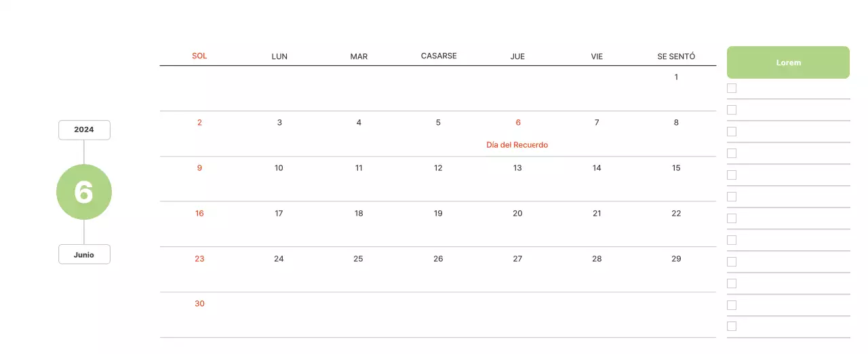
Task: Open the Día del Recuerdo holiday
Action: coord(517,145)
